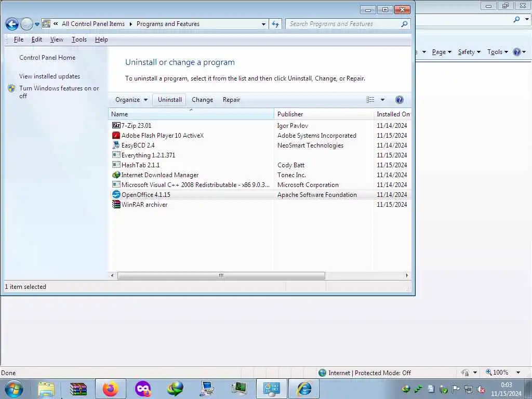Open the Help menu
The width and height of the screenshot is (532, 399).
click(101, 39)
